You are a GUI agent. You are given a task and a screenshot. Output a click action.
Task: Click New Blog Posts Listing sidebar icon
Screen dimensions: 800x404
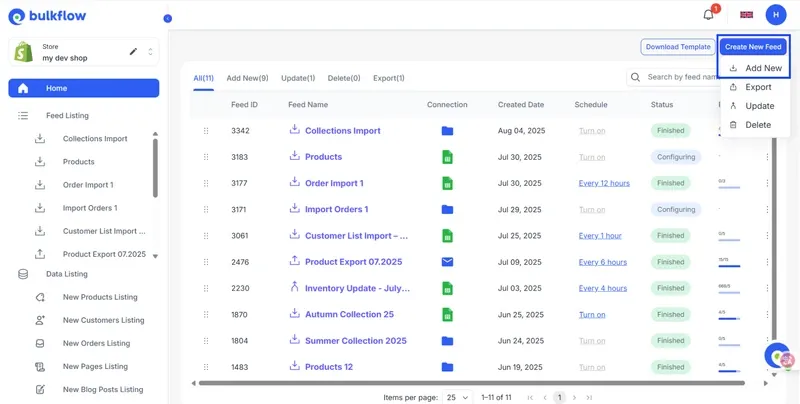pos(40,390)
